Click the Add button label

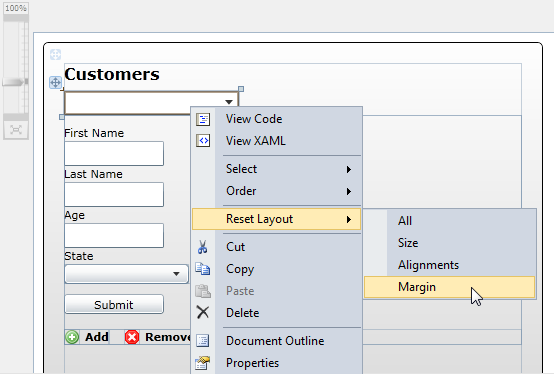(x=96, y=337)
